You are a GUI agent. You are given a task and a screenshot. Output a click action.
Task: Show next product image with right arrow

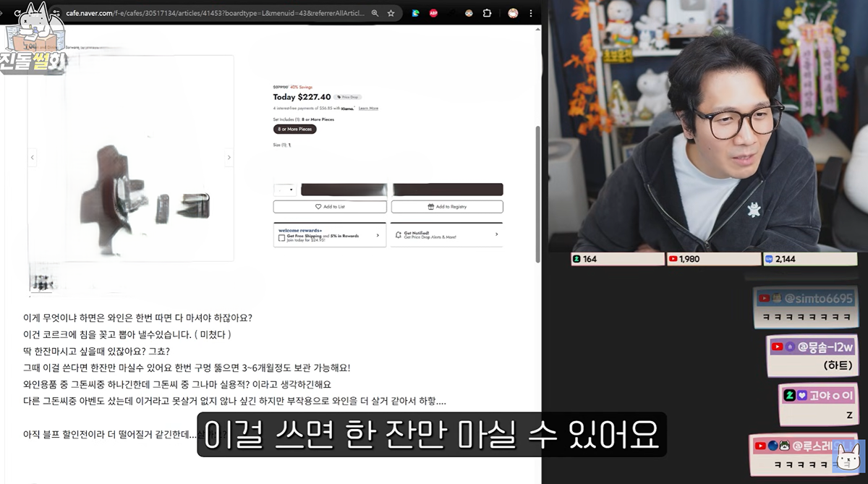pyautogui.click(x=229, y=158)
